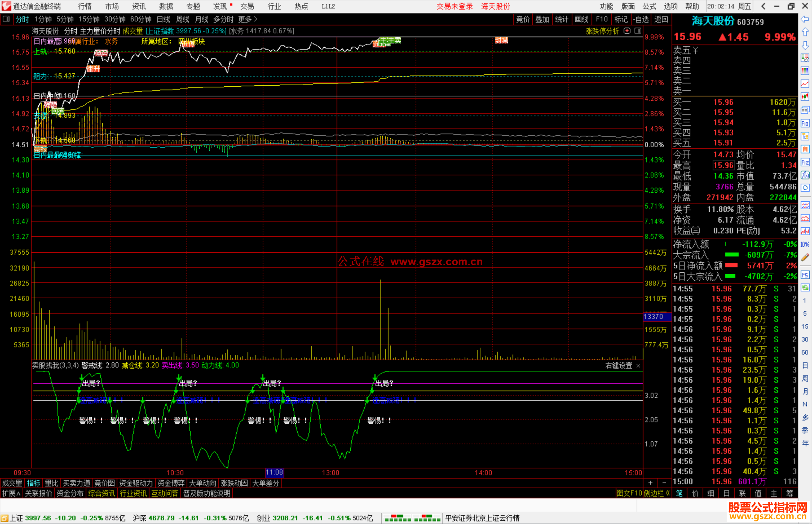Image resolution: width=812 pixels, height=524 pixels.
Task: Collapse the 侧边栏 sidebar chevron
Action: pos(667,493)
